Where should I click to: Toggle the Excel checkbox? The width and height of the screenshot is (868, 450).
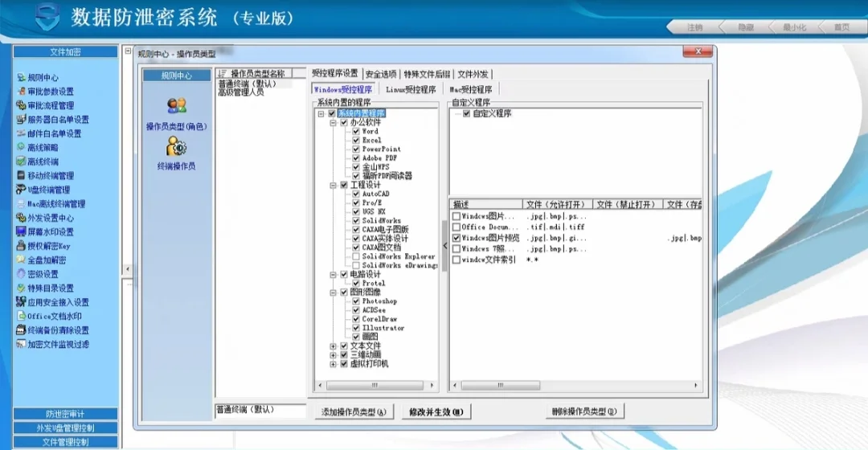356,140
